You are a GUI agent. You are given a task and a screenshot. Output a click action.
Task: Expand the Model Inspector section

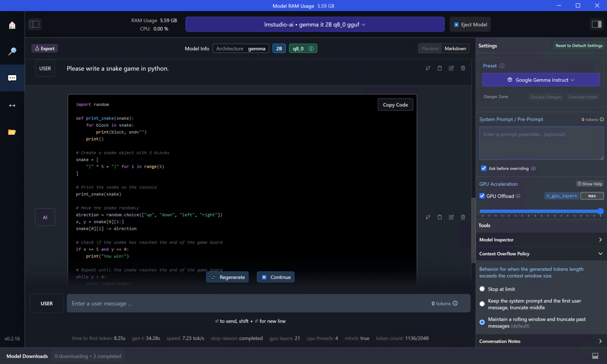(540, 240)
